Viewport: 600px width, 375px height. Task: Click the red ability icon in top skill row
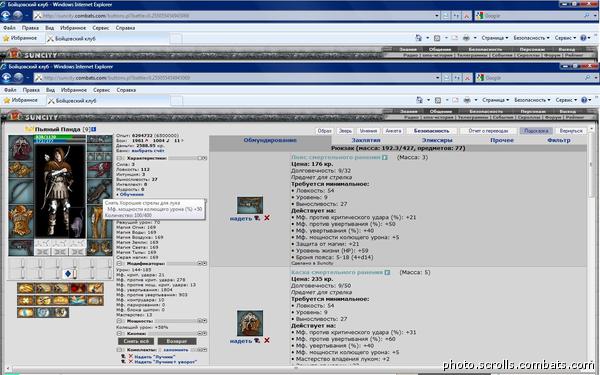pos(78,288)
